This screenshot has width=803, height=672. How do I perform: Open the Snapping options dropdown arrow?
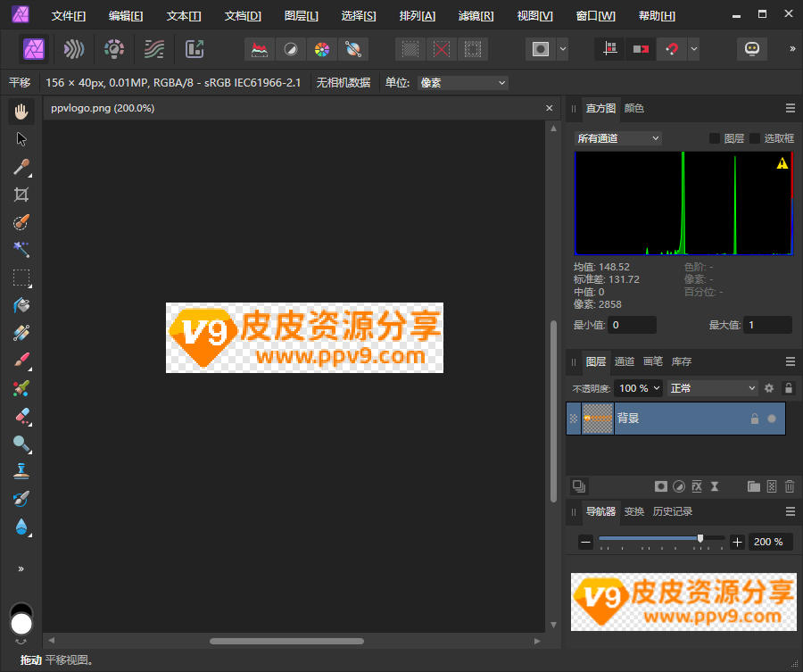[x=694, y=49]
